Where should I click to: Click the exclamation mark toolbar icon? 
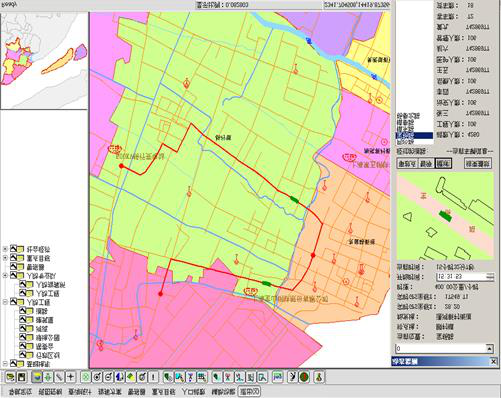(153, 377)
